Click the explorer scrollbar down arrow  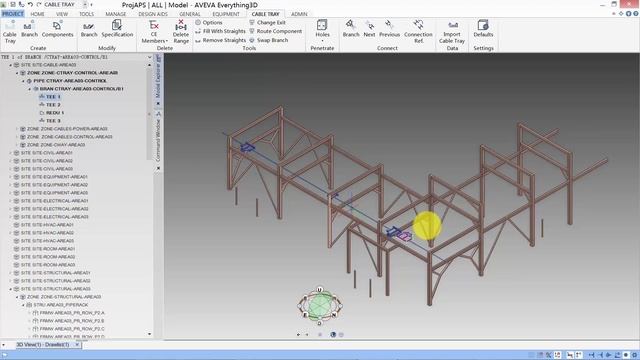pos(149,334)
